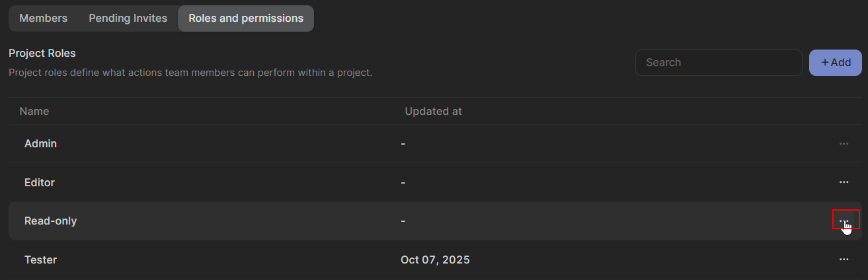
Task: Click the project roles description text
Action: tap(190, 72)
